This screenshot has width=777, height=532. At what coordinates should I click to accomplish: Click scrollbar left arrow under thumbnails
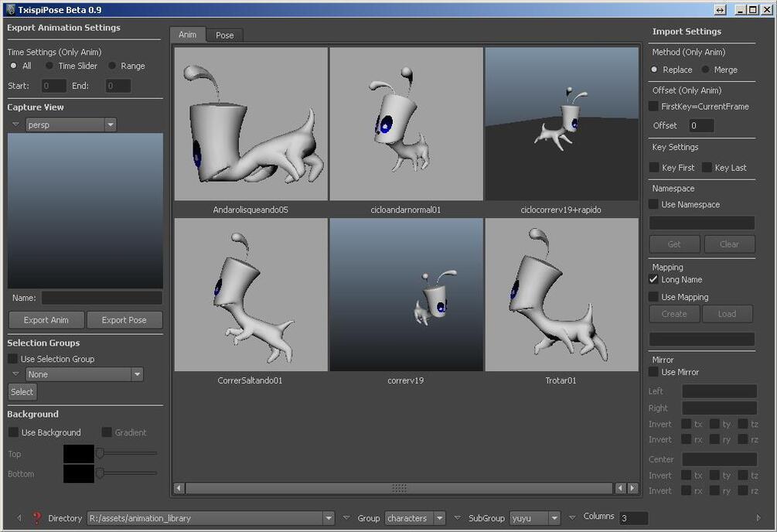[179, 489]
